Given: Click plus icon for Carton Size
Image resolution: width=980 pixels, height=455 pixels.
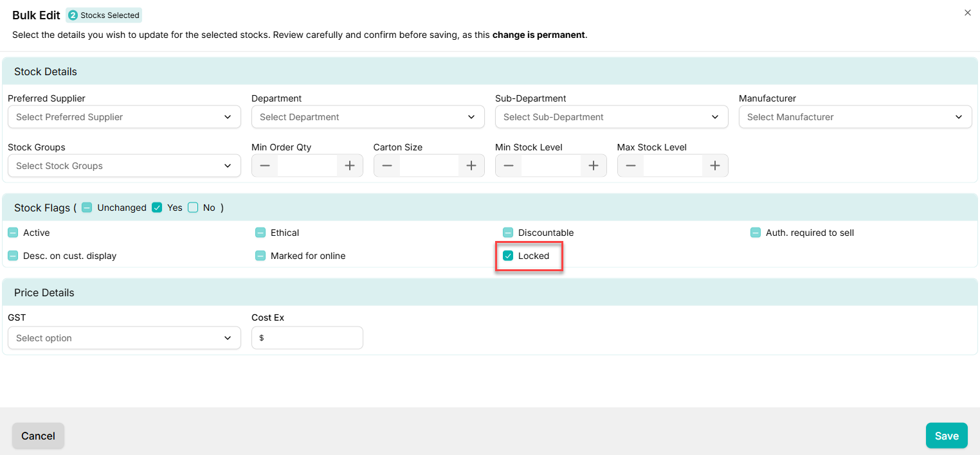Looking at the screenshot, I should pyautogui.click(x=471, y=166).
